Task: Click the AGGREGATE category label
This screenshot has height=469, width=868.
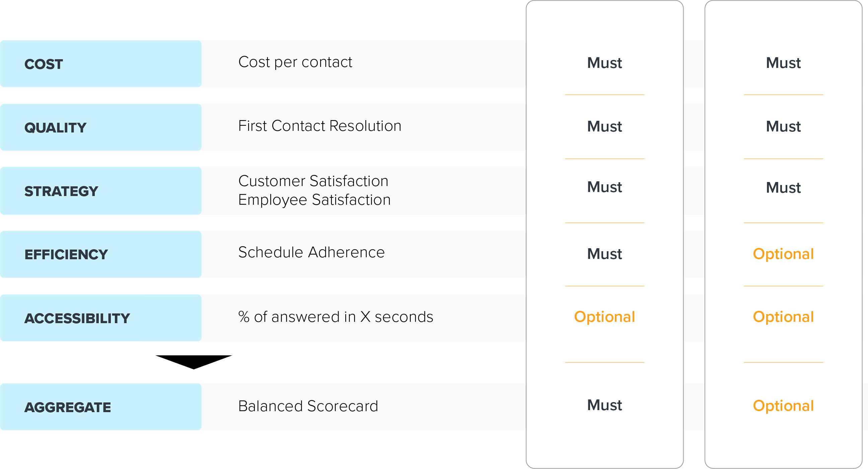Action: click(67, 407)
